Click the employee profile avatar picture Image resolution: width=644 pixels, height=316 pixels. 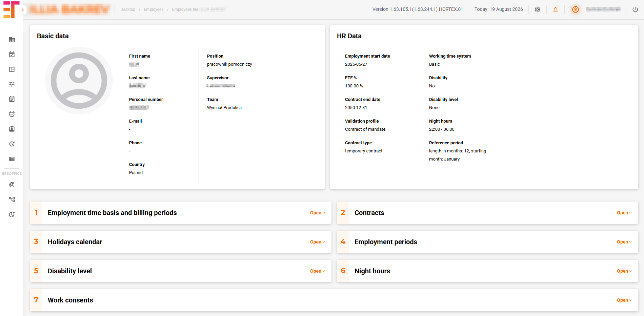79,81
